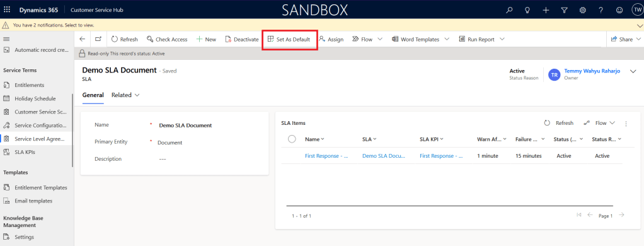Click Assign command
This screenshot has width=644, height=246.
(331, 40)
